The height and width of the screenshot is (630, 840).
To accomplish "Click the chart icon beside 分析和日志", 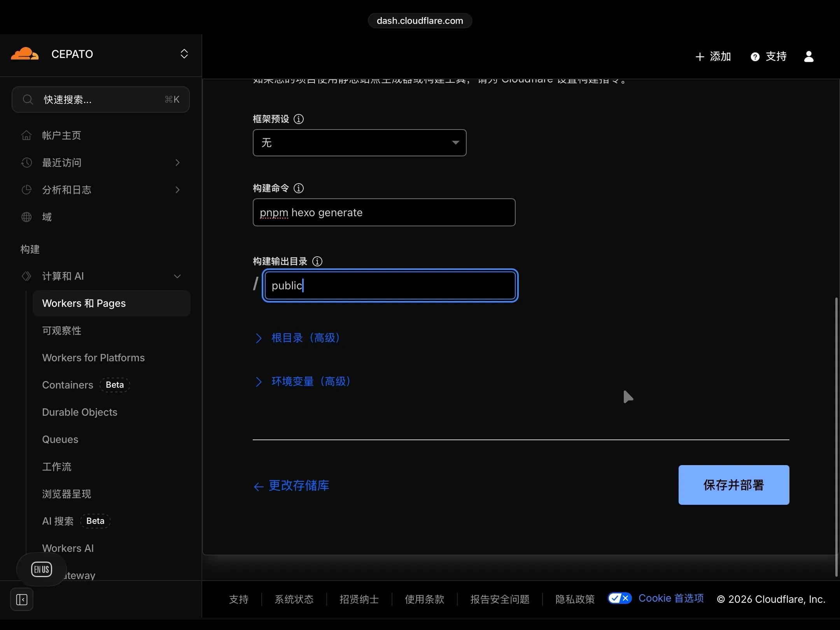I will click(x=26, y=190).
